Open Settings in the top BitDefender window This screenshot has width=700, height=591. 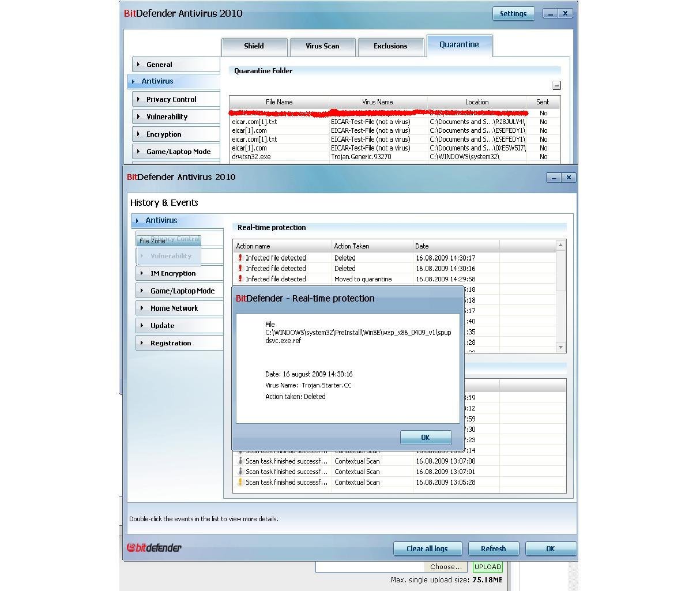[513, 14]
